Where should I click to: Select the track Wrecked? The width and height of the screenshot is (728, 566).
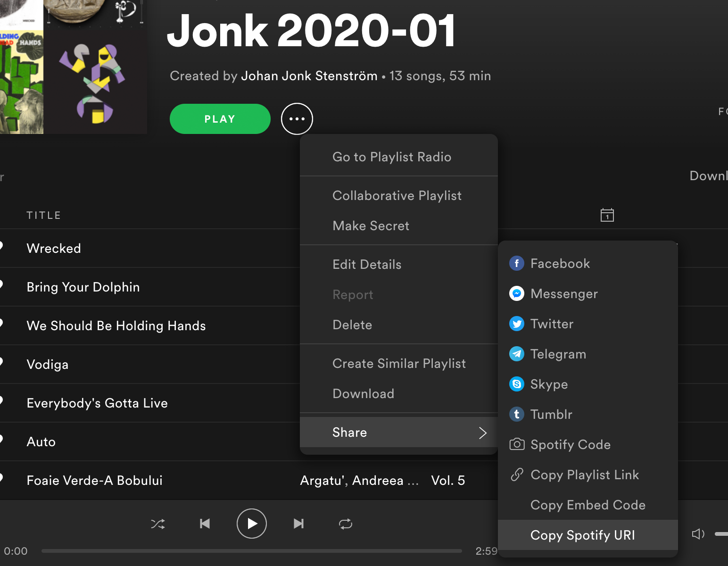pos(54,248)
